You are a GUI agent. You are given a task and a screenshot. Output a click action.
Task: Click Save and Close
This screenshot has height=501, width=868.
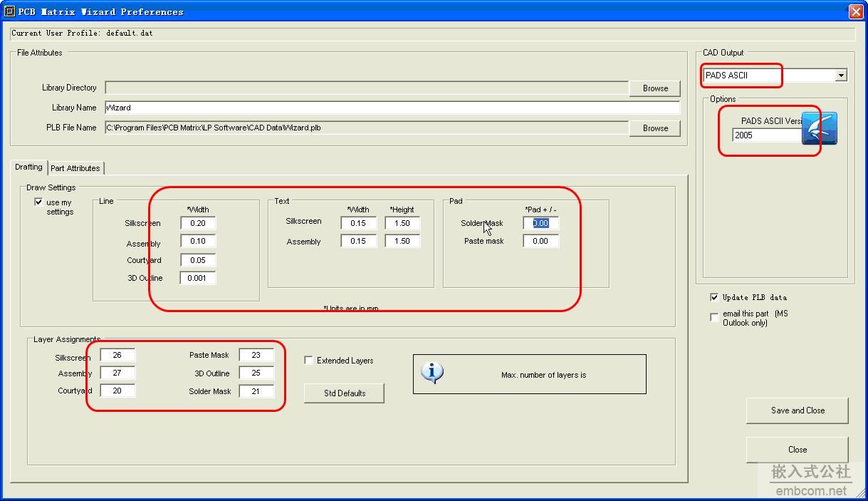point(797,410)
